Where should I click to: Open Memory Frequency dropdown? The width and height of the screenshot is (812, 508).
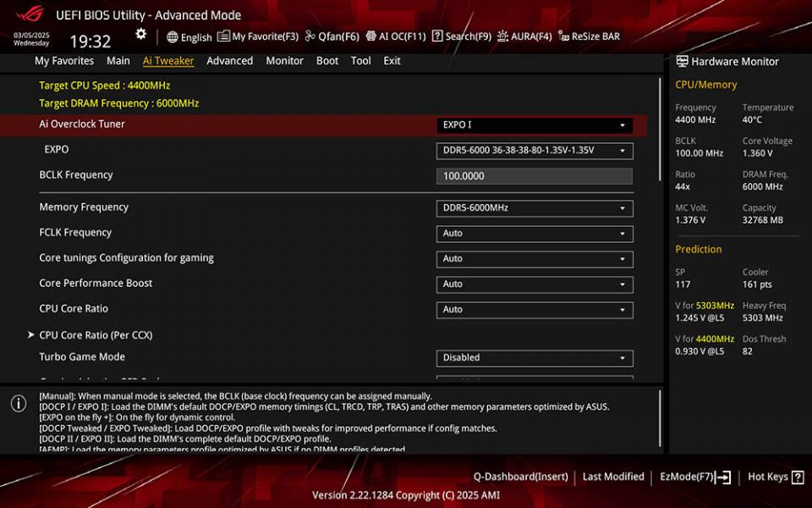[x=535, y=208]
